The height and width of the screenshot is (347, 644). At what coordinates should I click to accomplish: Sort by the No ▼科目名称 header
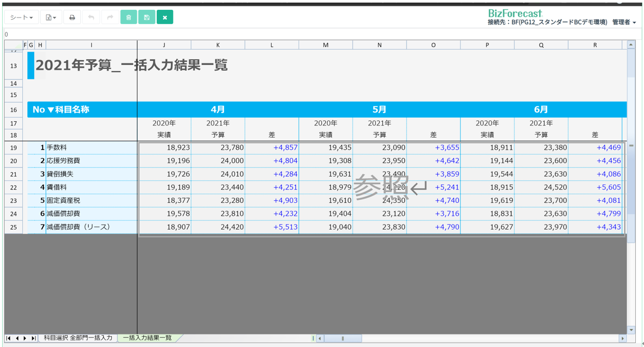[61, 110]
